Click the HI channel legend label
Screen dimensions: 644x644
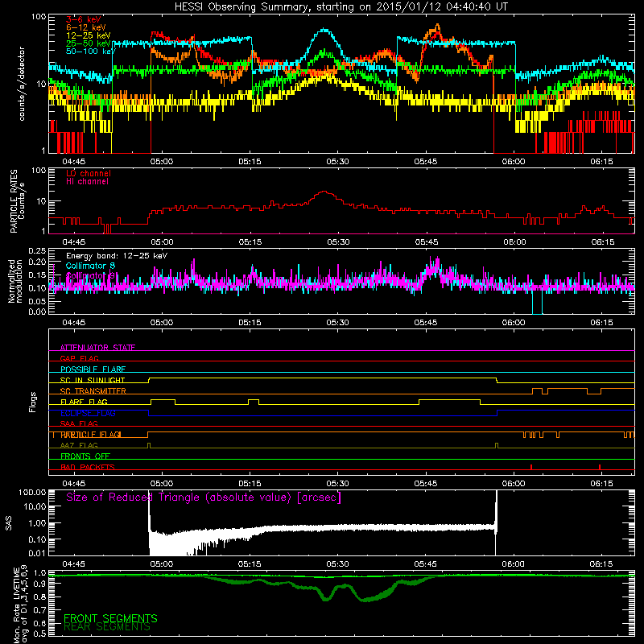[87, 182]
